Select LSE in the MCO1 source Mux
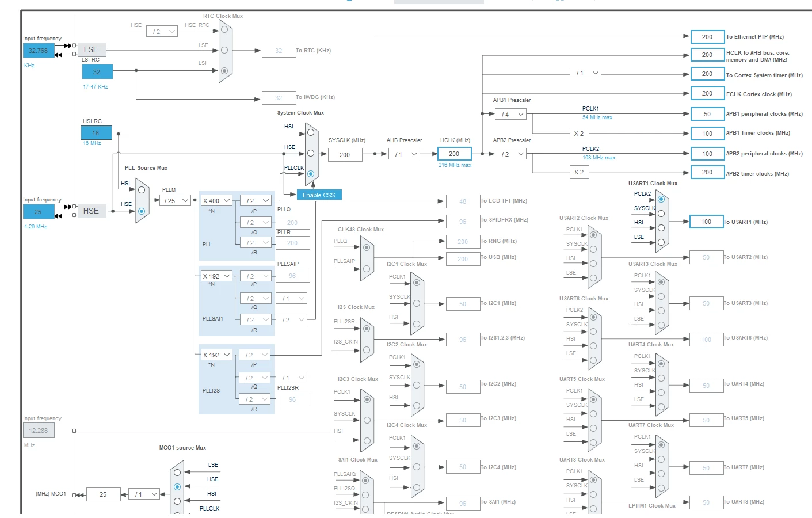 click(x=177, y=473)
